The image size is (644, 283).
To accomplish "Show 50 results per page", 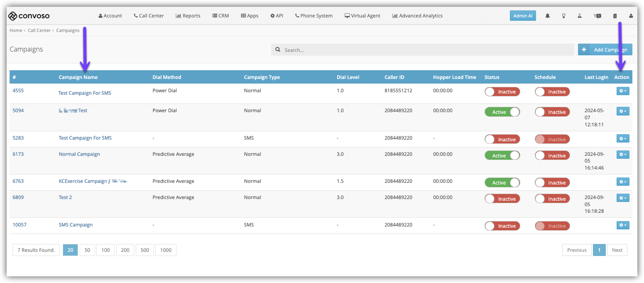I will (x=87, y=250).
